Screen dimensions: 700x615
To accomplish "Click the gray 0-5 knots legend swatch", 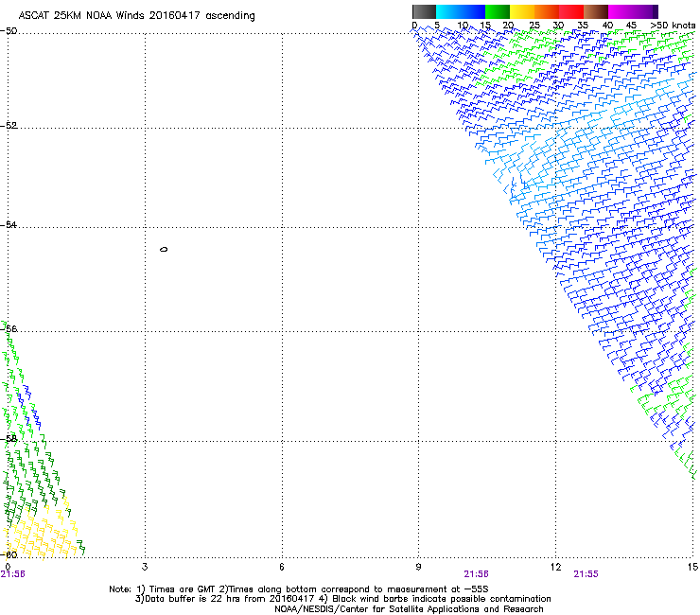I will click(424, 11).
